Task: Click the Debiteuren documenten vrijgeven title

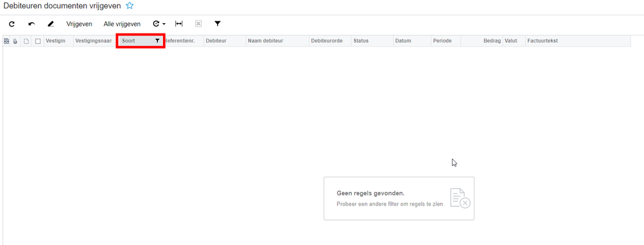Action: click(x=62, y=6)
